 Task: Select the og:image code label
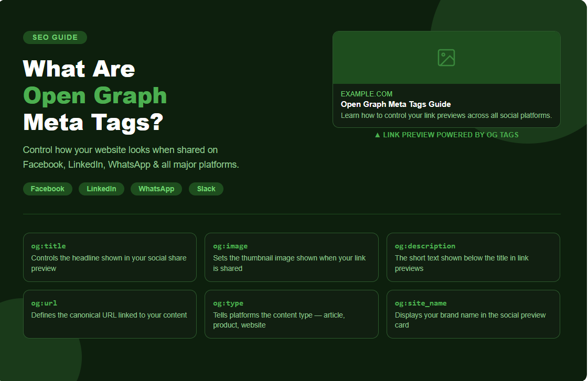tap(229, 246)
